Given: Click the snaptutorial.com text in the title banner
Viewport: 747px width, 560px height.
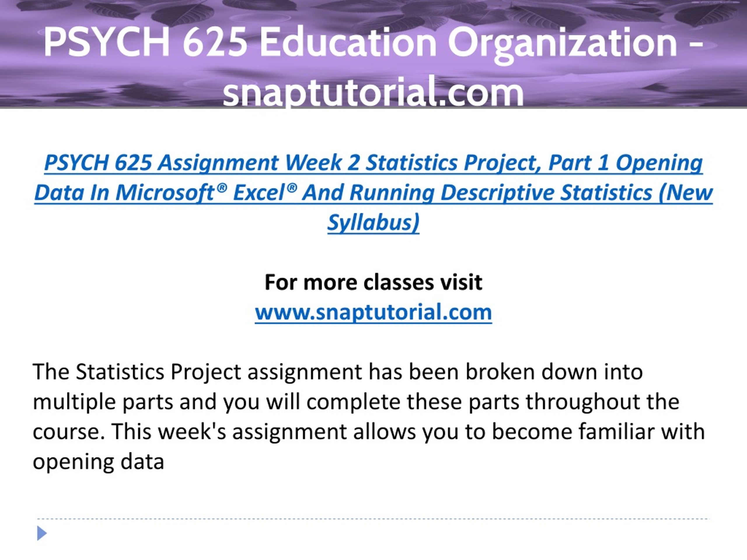Looking at the screenshot, I should (x=373, y=92).
